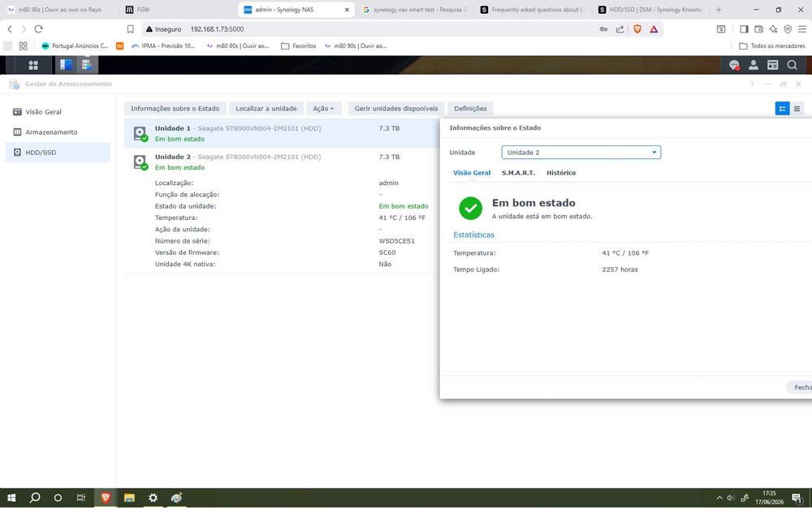This screenshot has height=509, width=812.
Task: Click the Unidade 2 drive status icon
Action: click(x=140, y=162)
